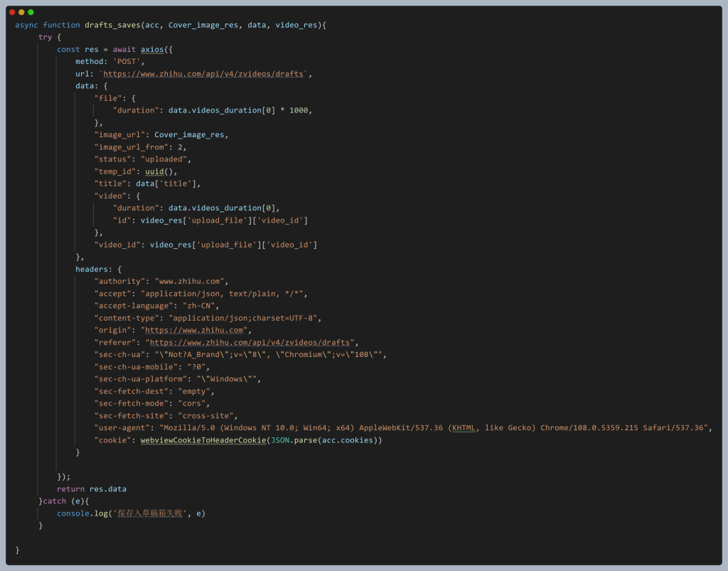Click the underlined axios call
This screenshot has width=728, height=571.
coord(152,50)
